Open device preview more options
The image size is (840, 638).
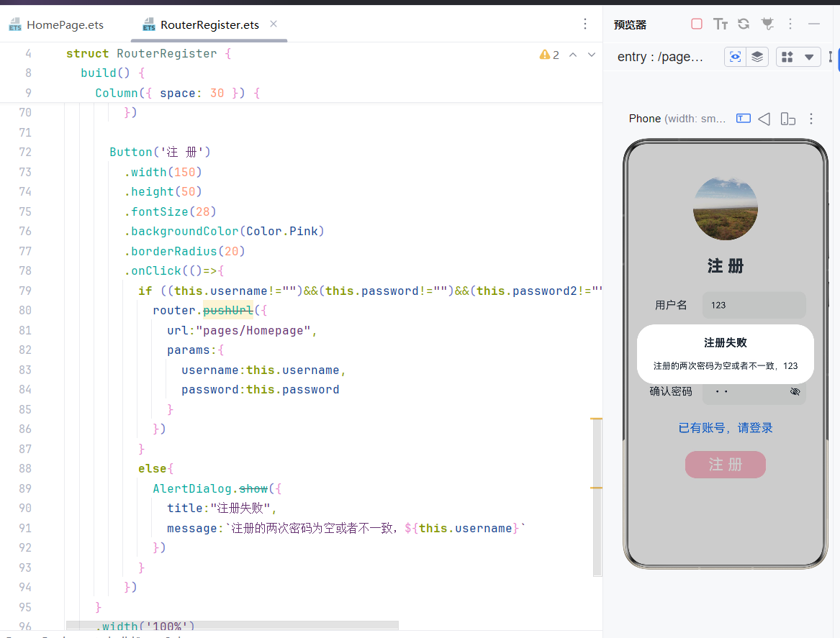(811, 118)
